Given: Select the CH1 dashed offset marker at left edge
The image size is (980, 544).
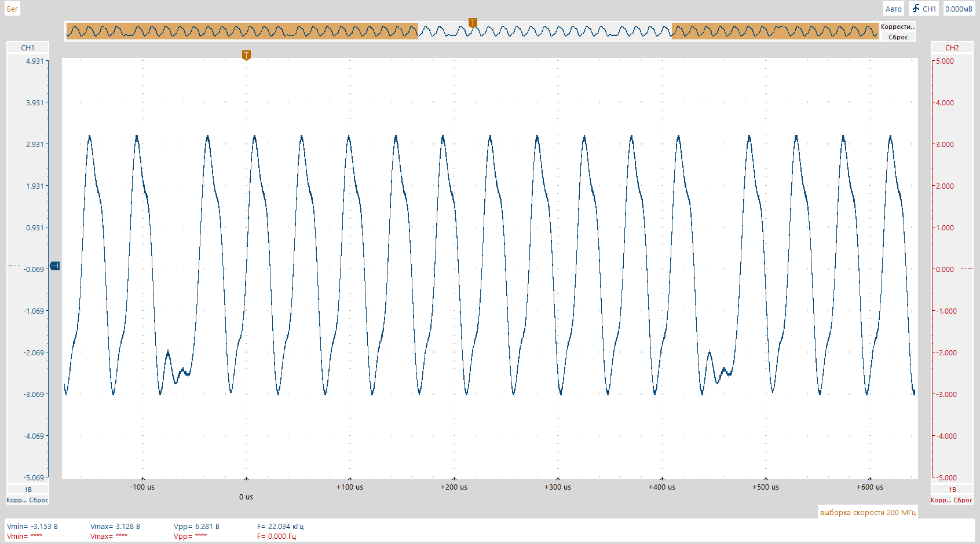Looking at the screenshot, I should [x=14, y=266].
